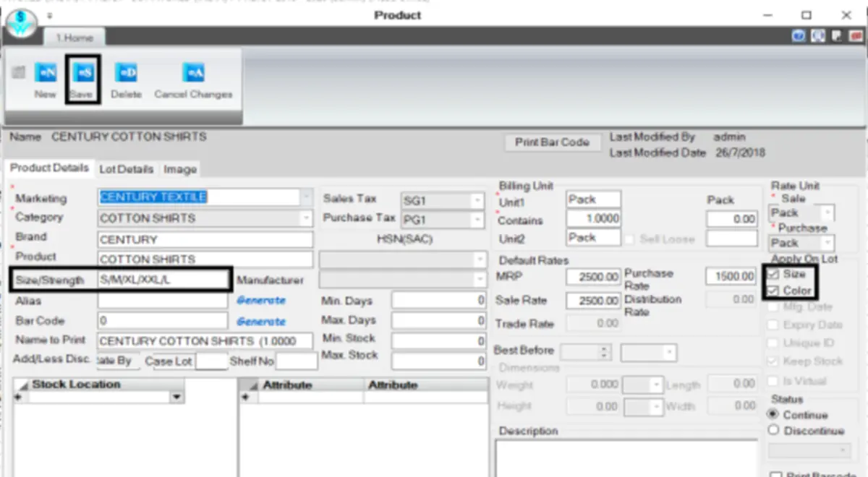The height and width of the screenshot is (477, 868).
Task: Click the Max. Days field
Action: point(439,320)
